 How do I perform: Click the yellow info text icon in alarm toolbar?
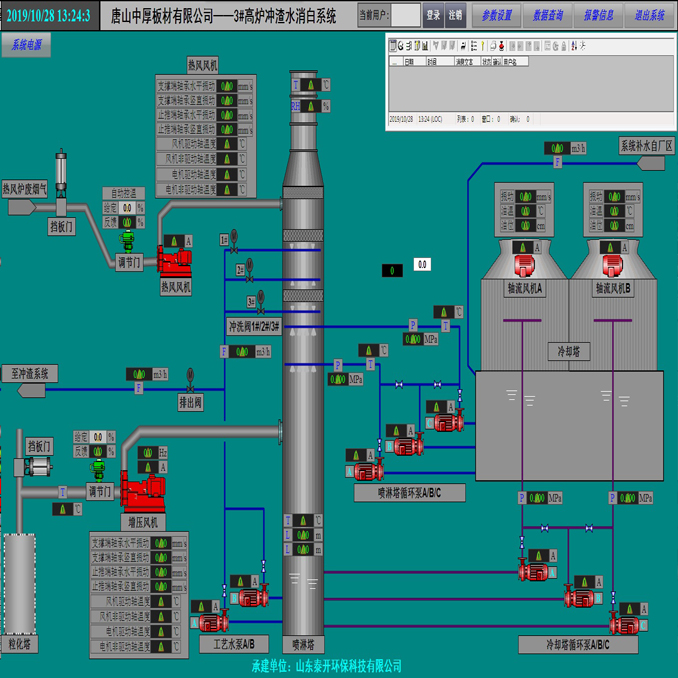coord(483,46)
